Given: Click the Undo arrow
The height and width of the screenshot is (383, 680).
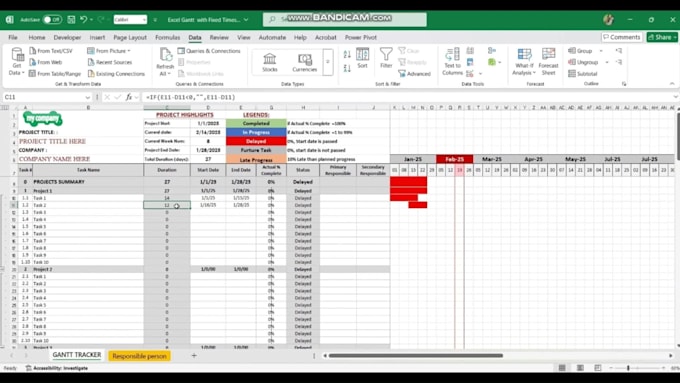Looking at the screenshot, I should click(x=84, y=20).
